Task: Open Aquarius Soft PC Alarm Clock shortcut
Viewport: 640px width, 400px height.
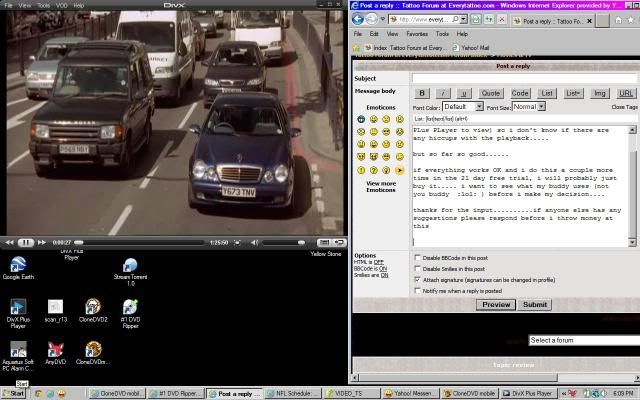Action: 18,356
